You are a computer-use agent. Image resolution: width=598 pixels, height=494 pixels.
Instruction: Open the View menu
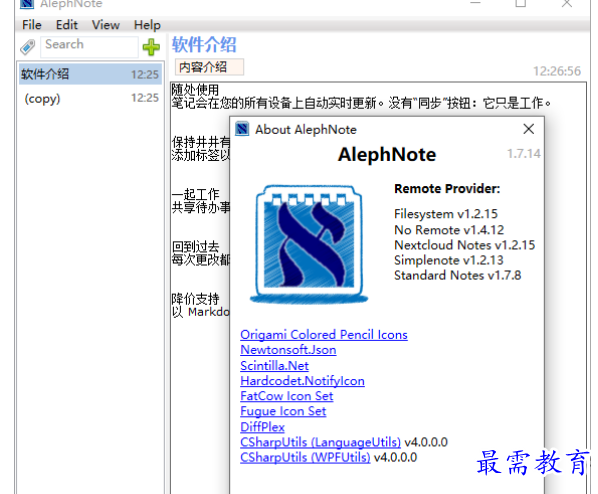106,25
